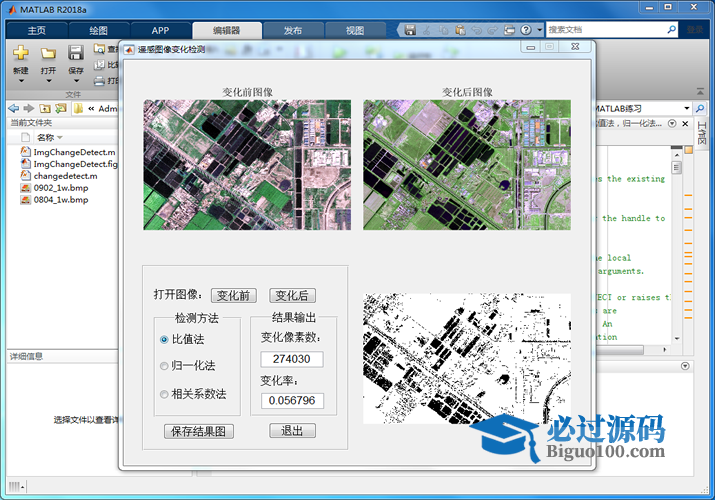The width and height of the screenshot is (715, 500).
Task: Click the 新建 (New) plus icon
Action: tap(21, 53)
